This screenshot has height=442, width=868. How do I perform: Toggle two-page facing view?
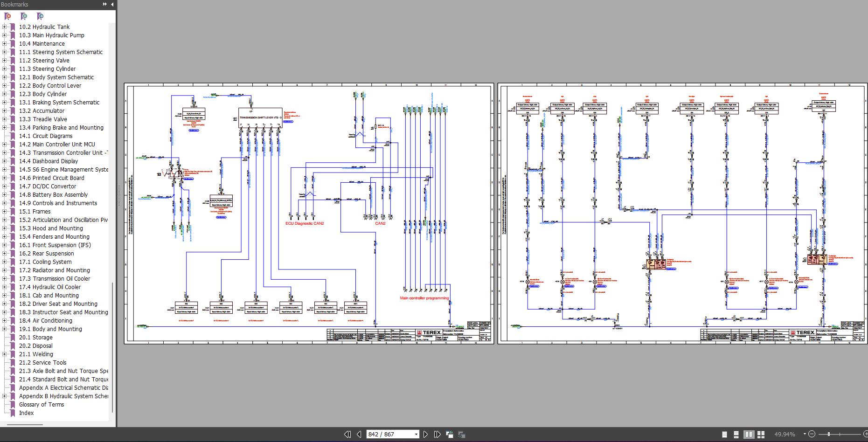pos(749,434)
